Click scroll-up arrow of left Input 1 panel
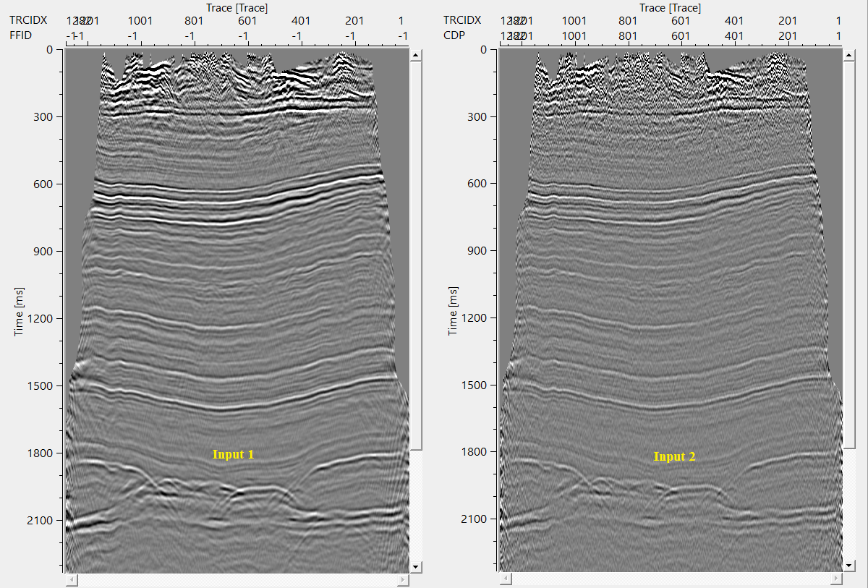868x588 pixels. (415, 55)
